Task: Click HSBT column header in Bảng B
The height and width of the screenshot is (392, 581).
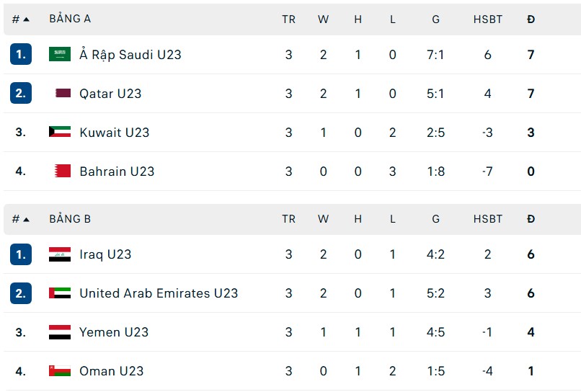Action: pos(488,219)
